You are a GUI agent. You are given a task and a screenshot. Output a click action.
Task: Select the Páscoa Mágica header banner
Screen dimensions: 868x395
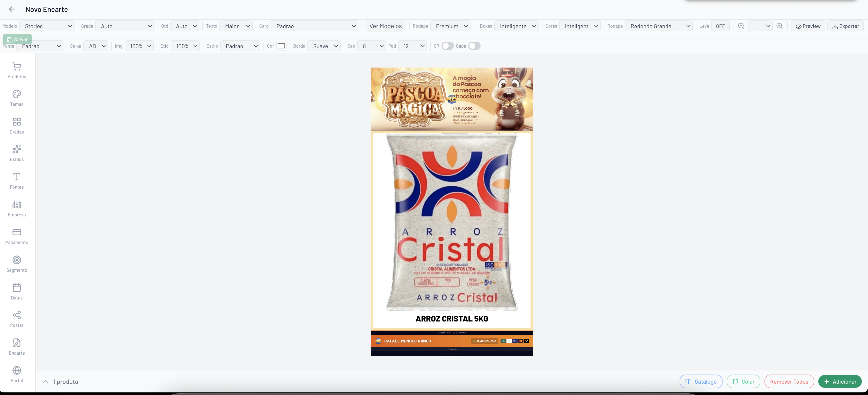[x=452, y=99]
